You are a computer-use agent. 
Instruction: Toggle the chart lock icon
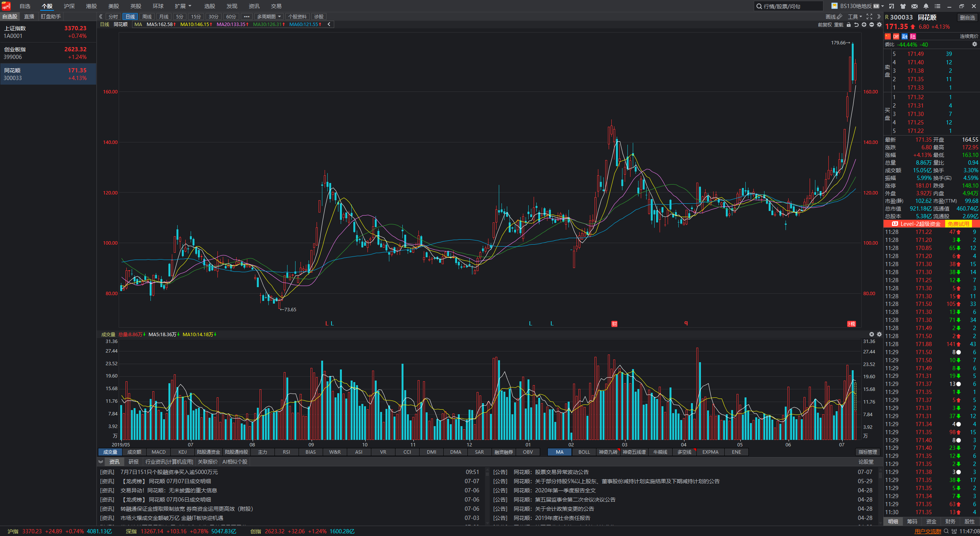pos(849,25)
